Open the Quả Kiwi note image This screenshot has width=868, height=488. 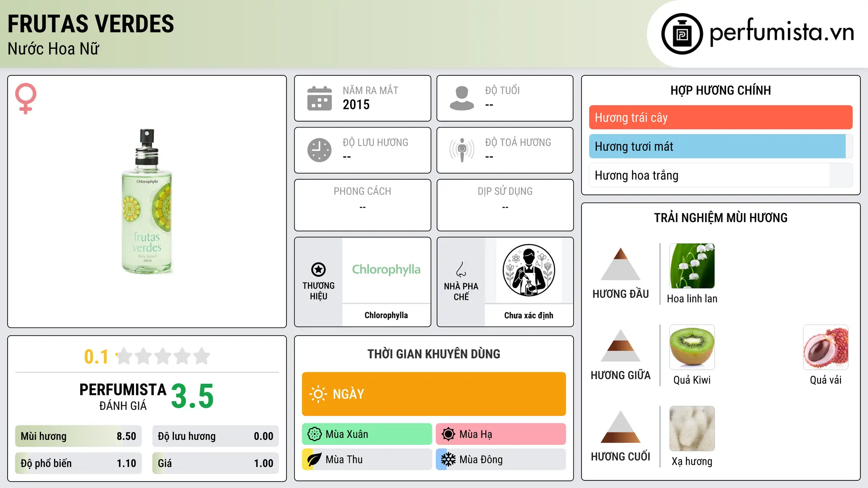pyautogui.click(x=692, y=347)
